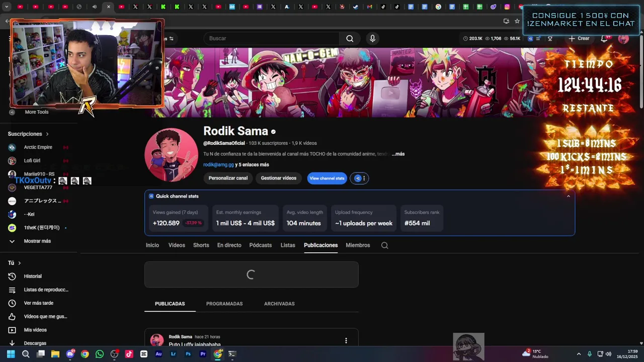Open filter dropdown beside search
The width and height of the screenshot is (644, 362).
coord(171,38)
